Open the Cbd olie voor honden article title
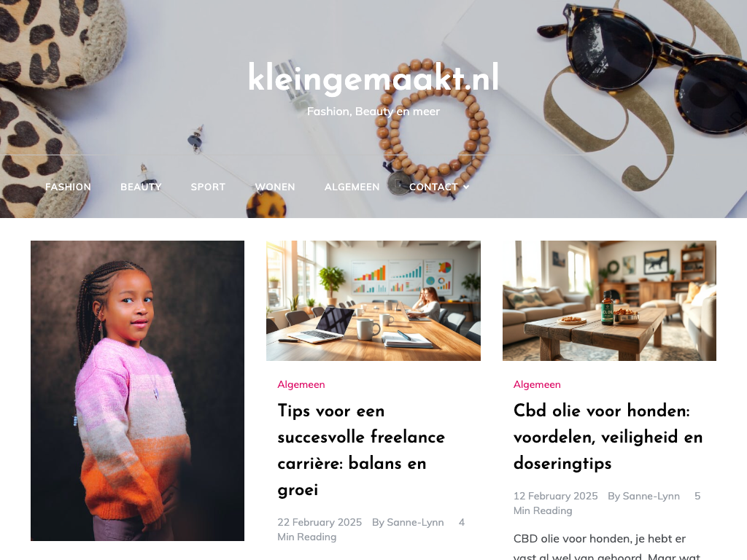The height and width of the screenshot is (560, 747). tap(608, 437)
